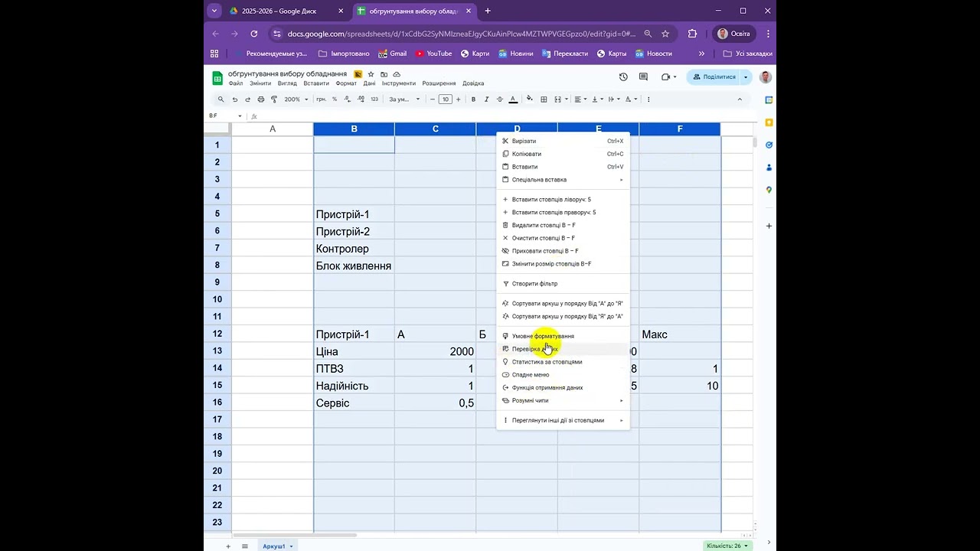980x551 pixels.
Task: Open the Вставити menu in menu bar
Action: pos(316,83)
